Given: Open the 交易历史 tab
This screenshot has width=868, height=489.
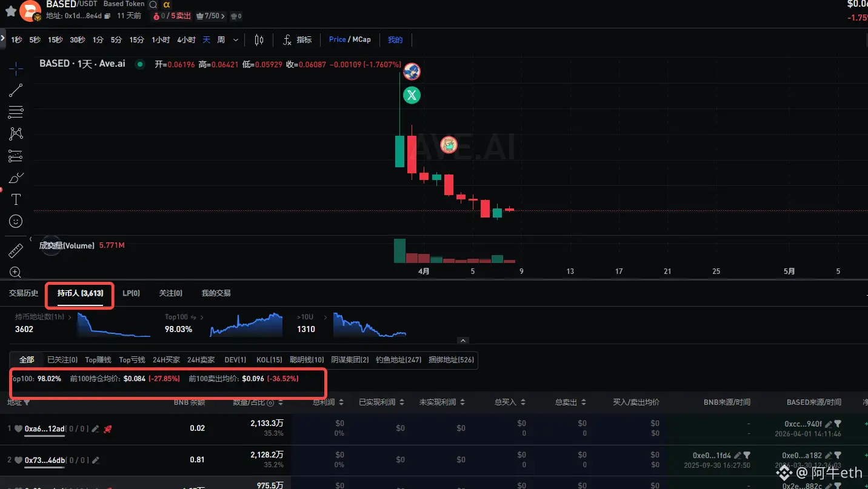Looking at the screenshot, I should (x=24, y=293).
